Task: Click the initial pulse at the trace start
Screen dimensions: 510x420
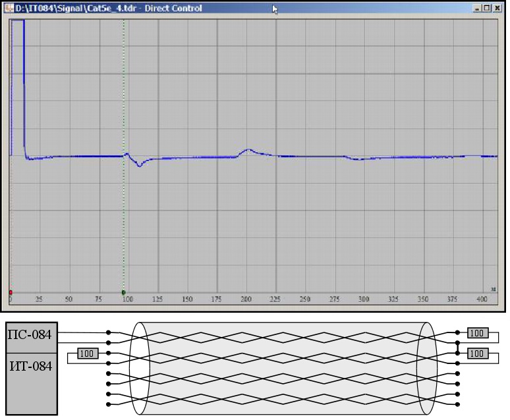Action: click(x=18, y=88)
